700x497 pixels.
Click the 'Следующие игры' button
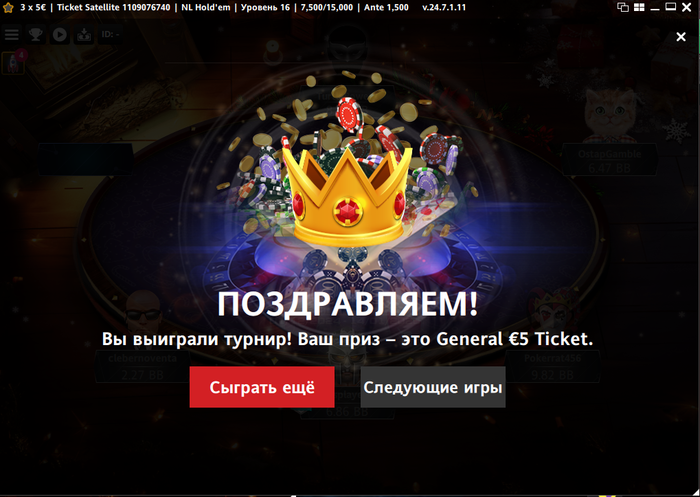(x=433, y=387)
